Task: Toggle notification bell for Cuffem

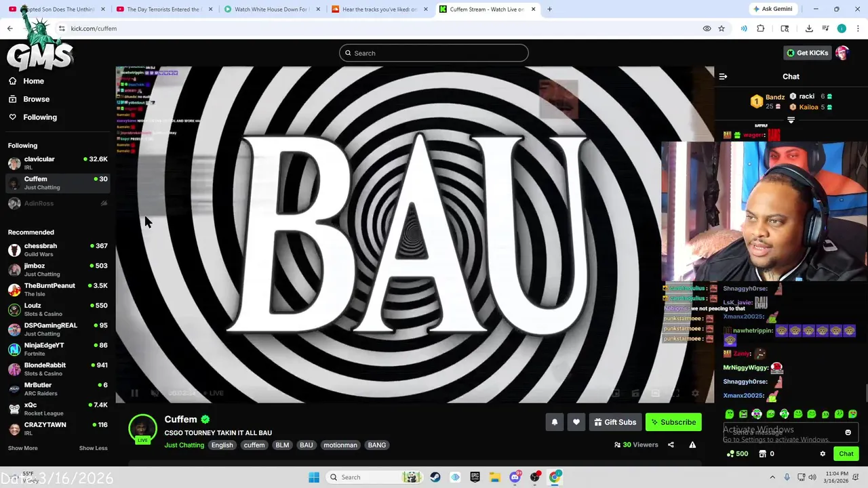Action: click(x=554, y=422)
